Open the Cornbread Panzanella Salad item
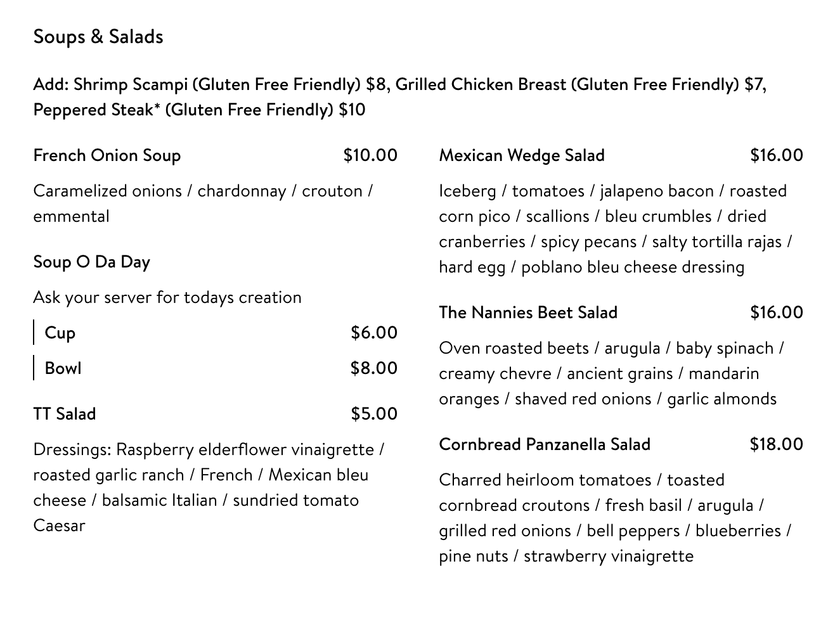828x644 pixels. [545, 444]
